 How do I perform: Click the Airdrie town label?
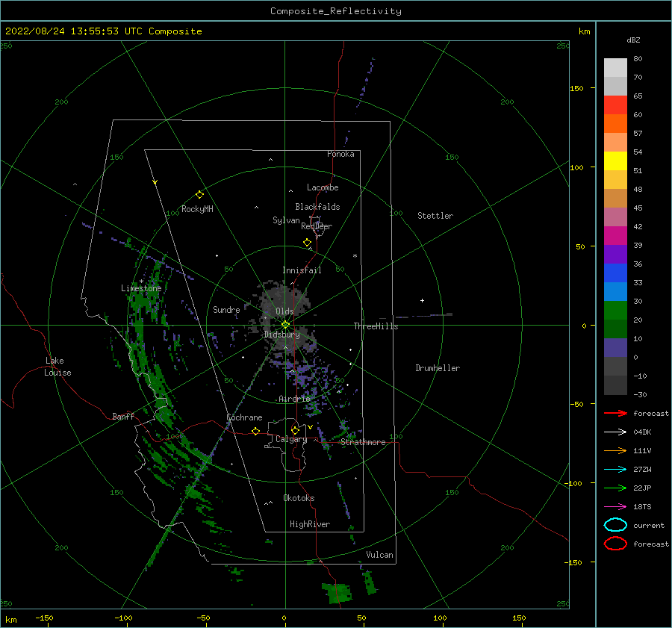click(x=294, y=399)
